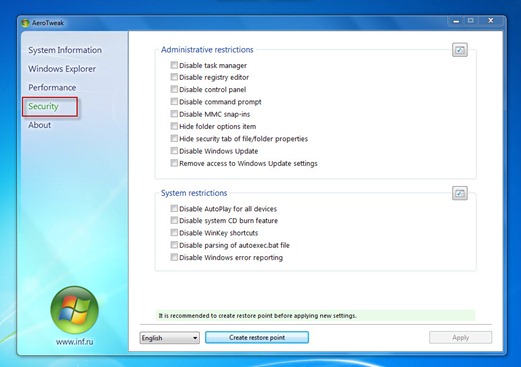Toggle Disable WinKey shortcuts checkbox

click(174, 232)
